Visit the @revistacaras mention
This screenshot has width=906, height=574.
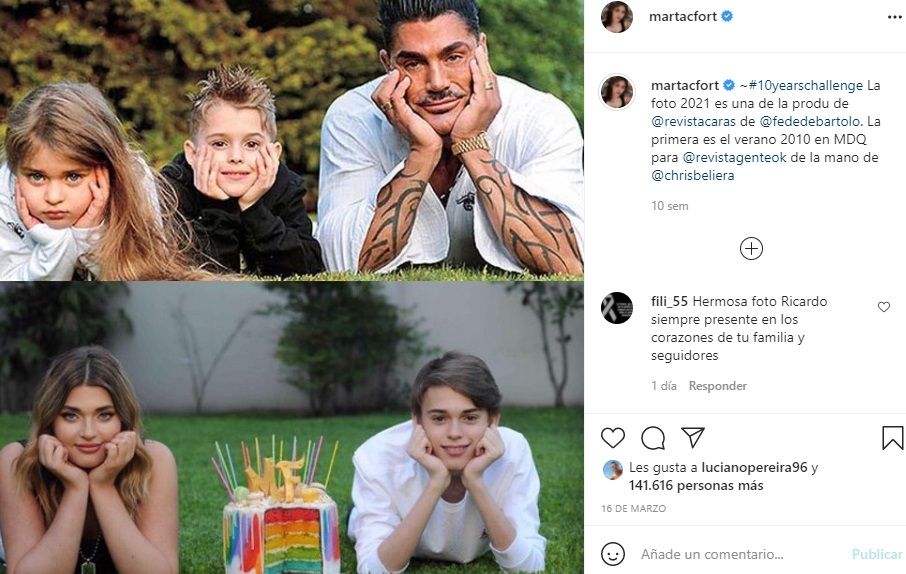click(693, 121)
